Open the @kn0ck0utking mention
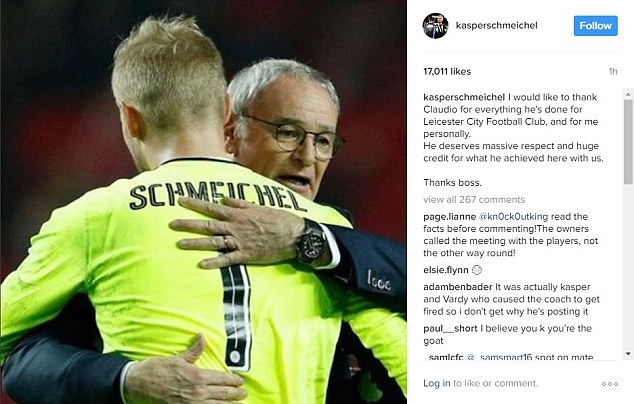This screenshot has width=634, height=404. pos(513,217)
